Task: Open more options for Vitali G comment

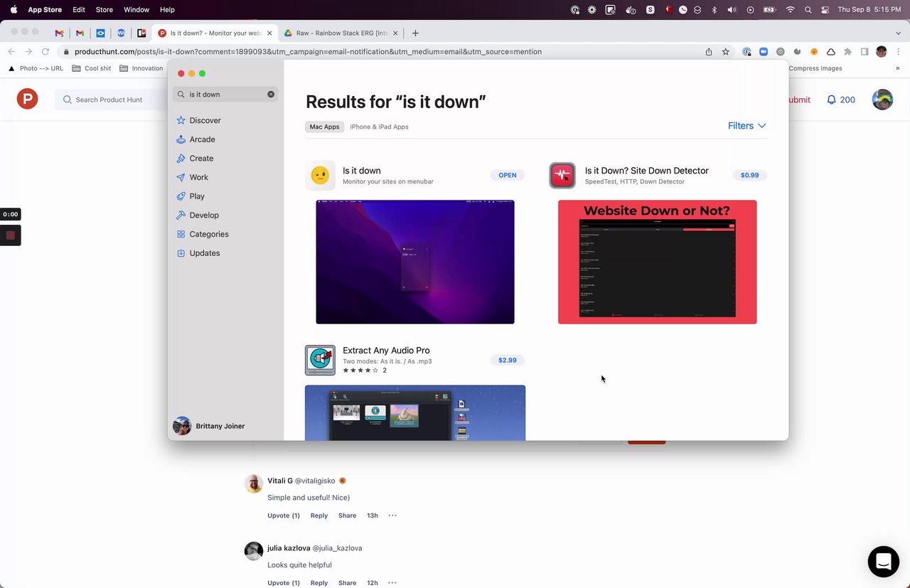Action: (392, 515)
